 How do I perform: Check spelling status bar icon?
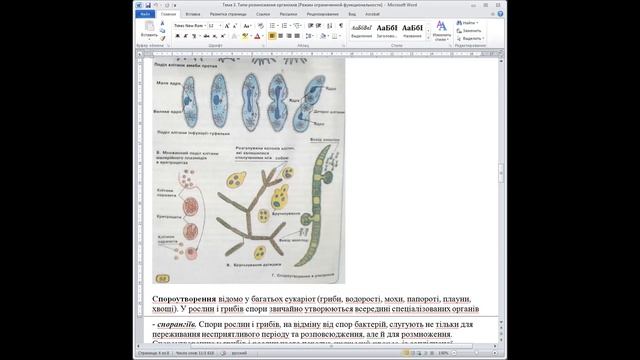pyautogui.click(x=224, y=353)
